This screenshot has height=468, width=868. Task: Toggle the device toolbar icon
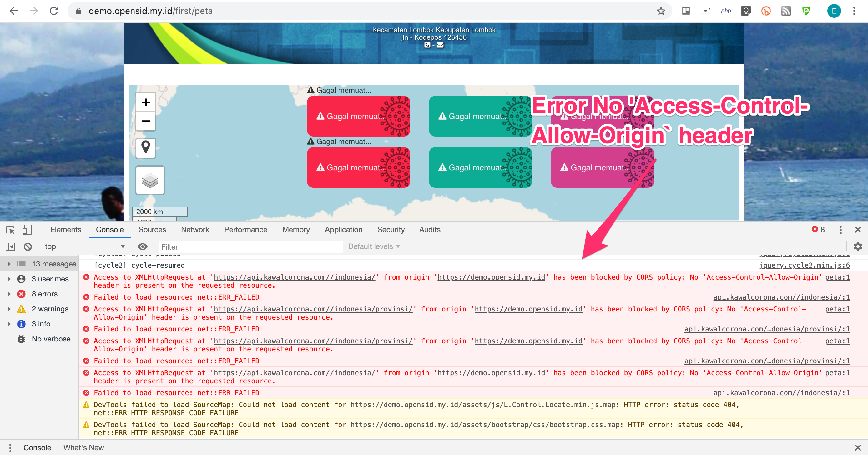pos(27,230)
